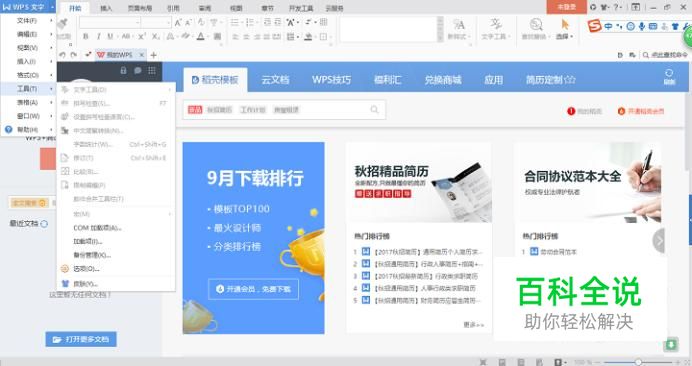Select 选项(O)... in the tools menu
The width and height of the screenshot is (692, 366).
pyautogui.click(x=116, y=268)
